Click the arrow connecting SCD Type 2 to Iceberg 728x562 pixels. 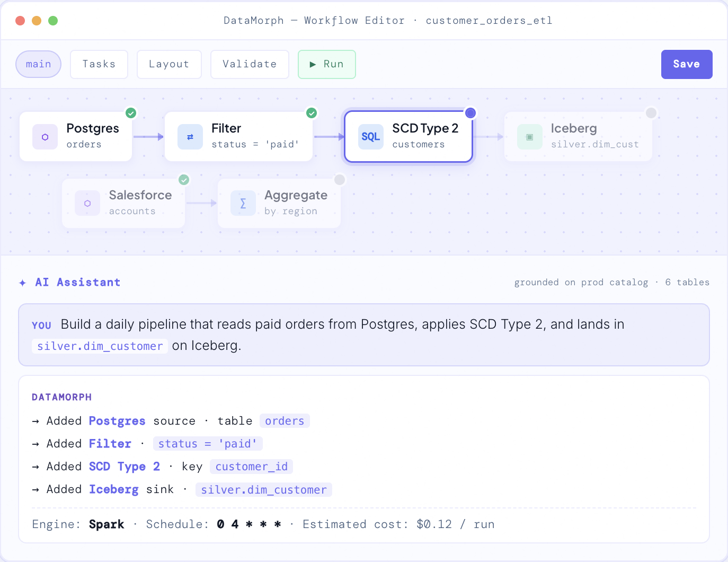(x=489, y=137)
